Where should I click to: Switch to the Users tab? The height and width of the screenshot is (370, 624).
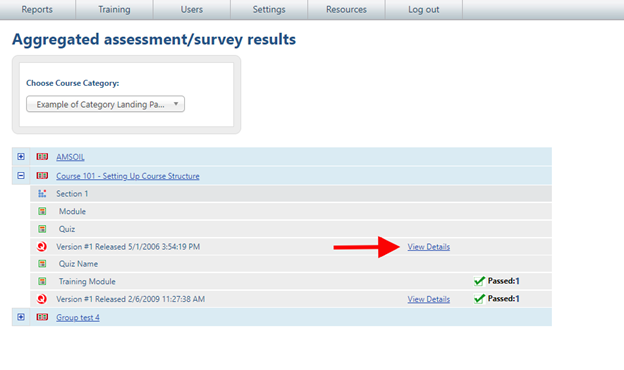[x=191, y=10]
